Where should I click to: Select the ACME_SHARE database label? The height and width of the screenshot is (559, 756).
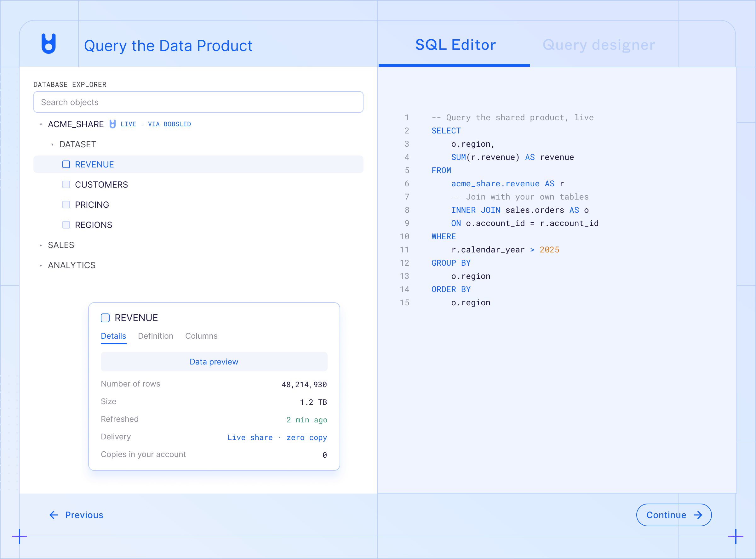tap(76, 125)
